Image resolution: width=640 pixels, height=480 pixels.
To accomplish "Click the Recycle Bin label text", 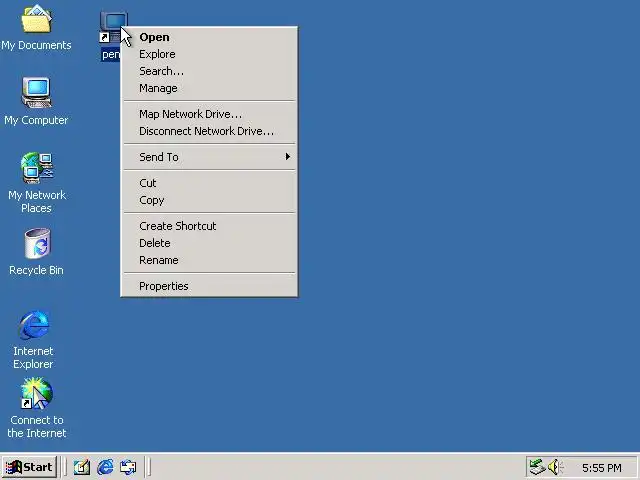I will (x=36, y=270).
